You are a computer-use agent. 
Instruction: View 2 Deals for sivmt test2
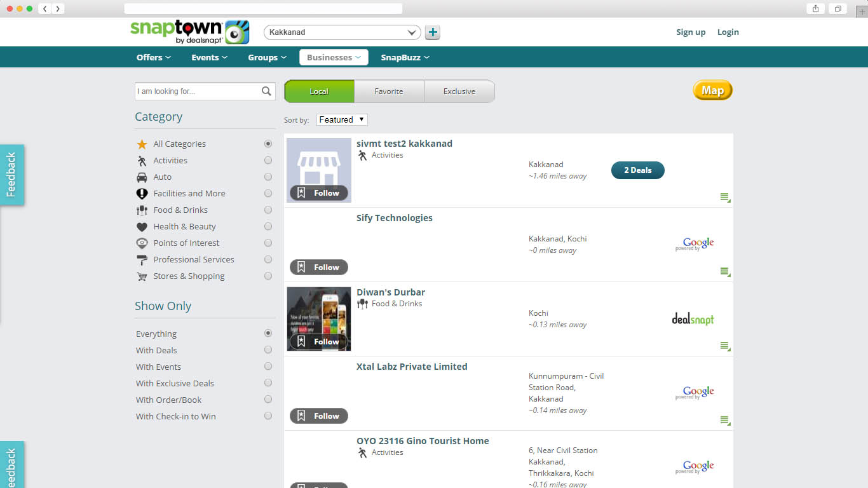point(637,170)
